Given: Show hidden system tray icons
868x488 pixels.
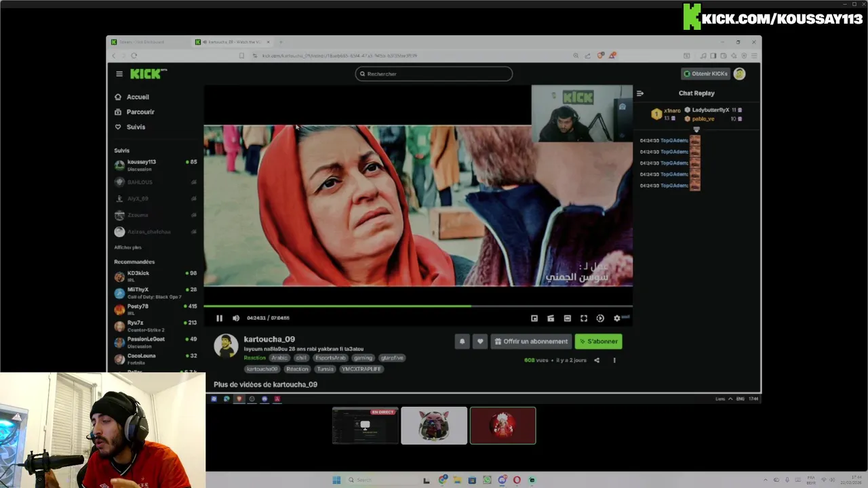Looking at the screenshot, I should [x=766, y=480].
